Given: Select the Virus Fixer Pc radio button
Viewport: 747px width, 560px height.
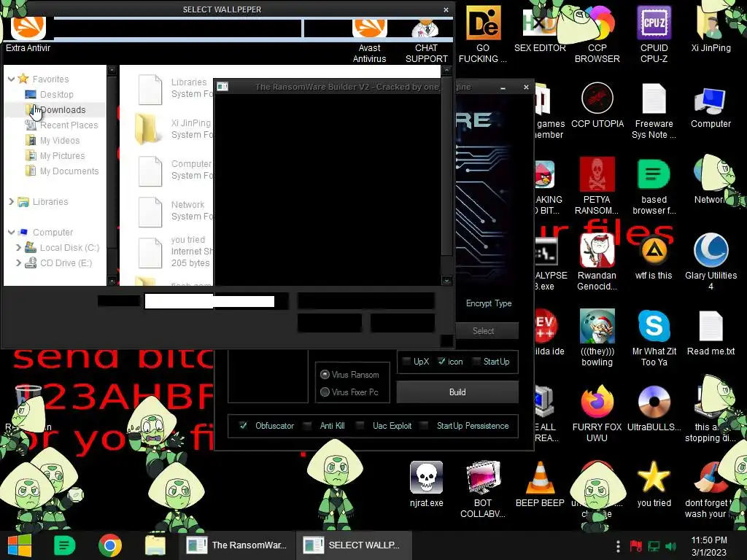Looking at the screenshot, I should pos(325,392).
